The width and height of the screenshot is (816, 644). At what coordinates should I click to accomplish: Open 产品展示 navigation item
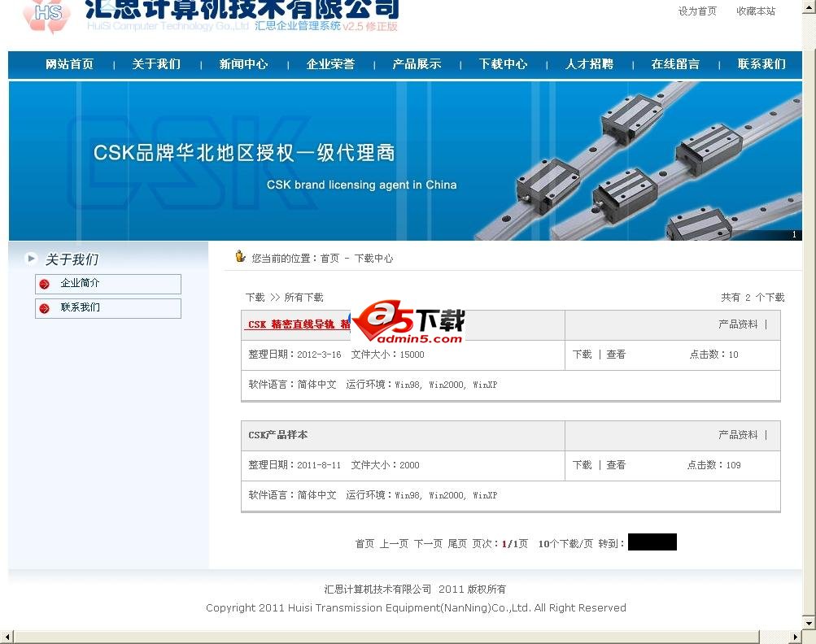[417, 64]
